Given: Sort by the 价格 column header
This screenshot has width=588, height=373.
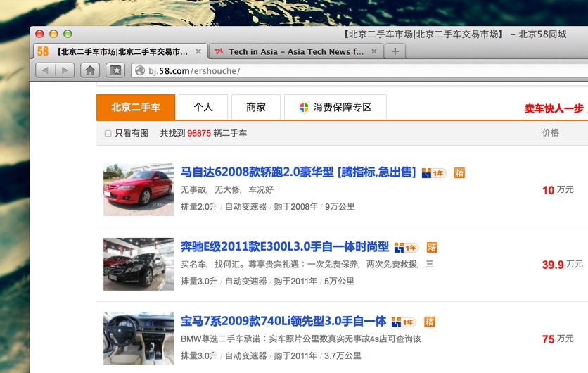Looking at the screenshot, I should point(550,132).
